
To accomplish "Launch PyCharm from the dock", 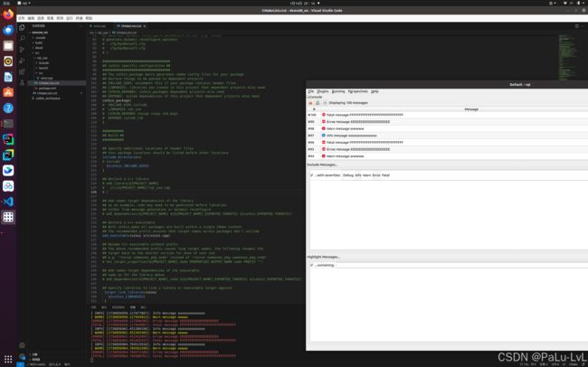I will [8, 155].
